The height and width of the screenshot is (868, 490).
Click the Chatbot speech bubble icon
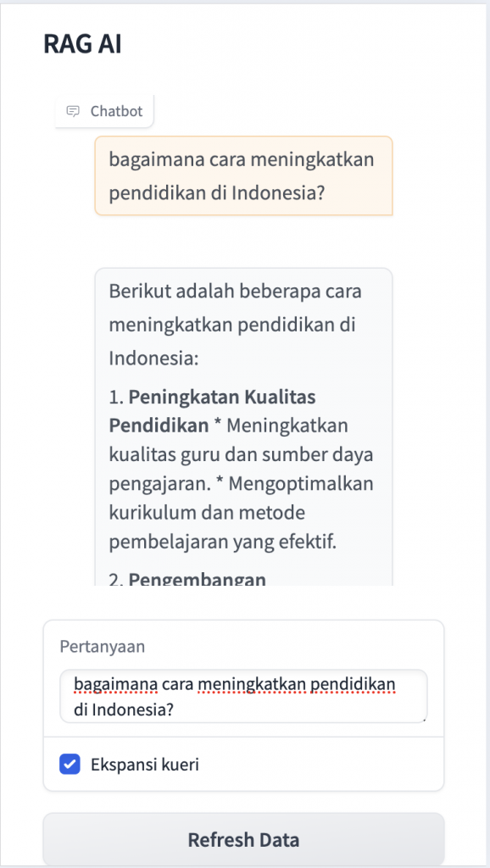point(73,111)
